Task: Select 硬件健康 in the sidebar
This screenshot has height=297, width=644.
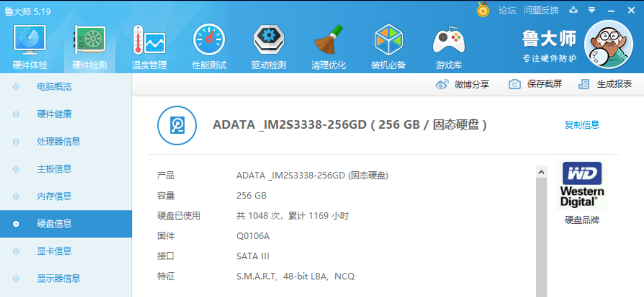Action: pos(66,114)
